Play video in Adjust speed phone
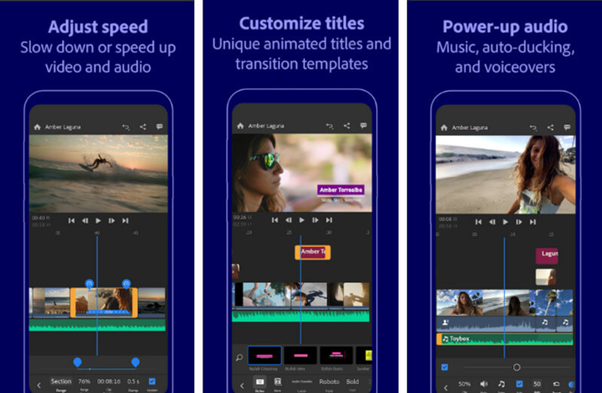This screenshot has height=393, width=602. coord(98,221)
